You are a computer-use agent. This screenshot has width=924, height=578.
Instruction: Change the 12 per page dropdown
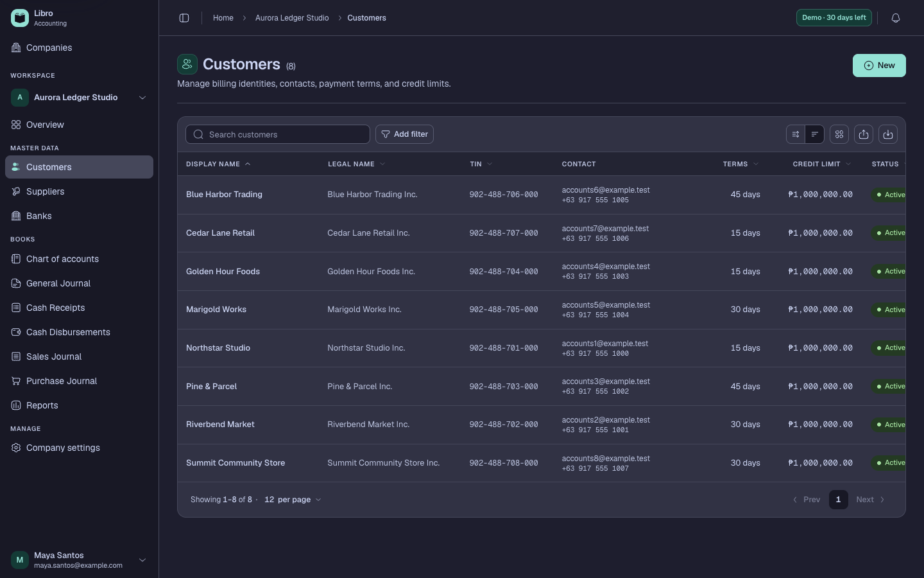coord(293,500)
